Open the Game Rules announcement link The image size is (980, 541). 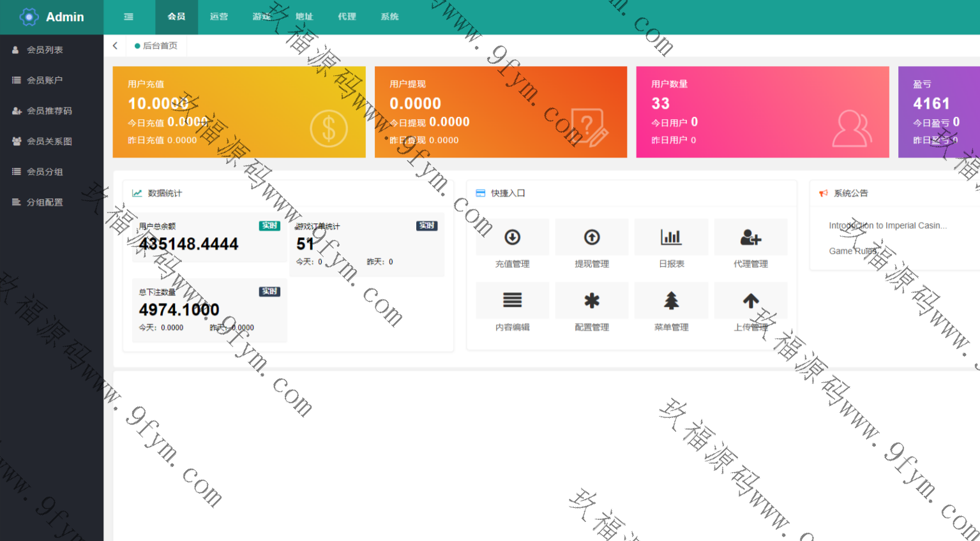click(x=852, y=251)
